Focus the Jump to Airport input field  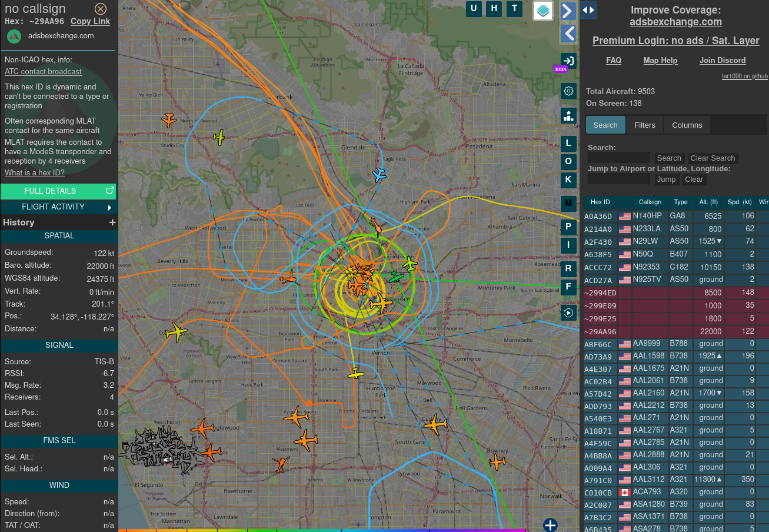pyautogui.click(x=619, y=179)
